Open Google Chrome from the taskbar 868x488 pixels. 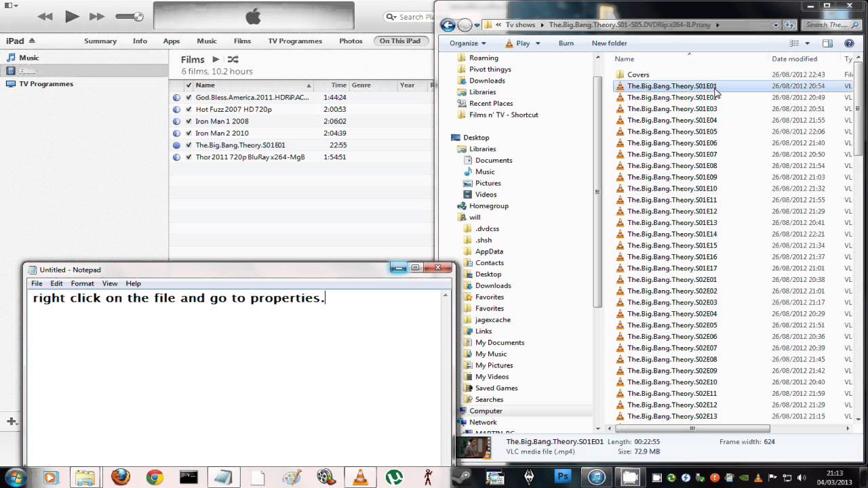pos(155,477)
